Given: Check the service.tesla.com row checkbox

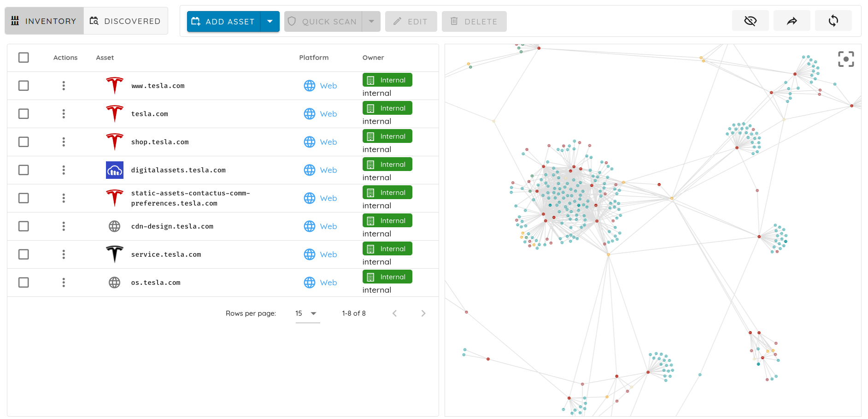Looking at the screenshot, I should click(x=23, y=254).
